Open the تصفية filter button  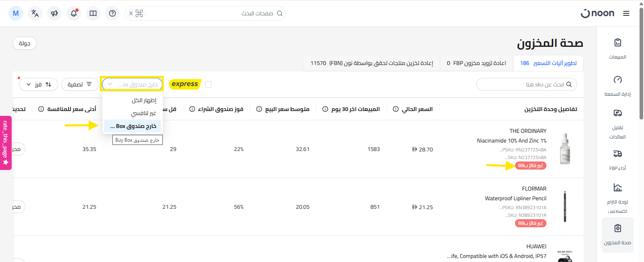[x=80, y=84]
